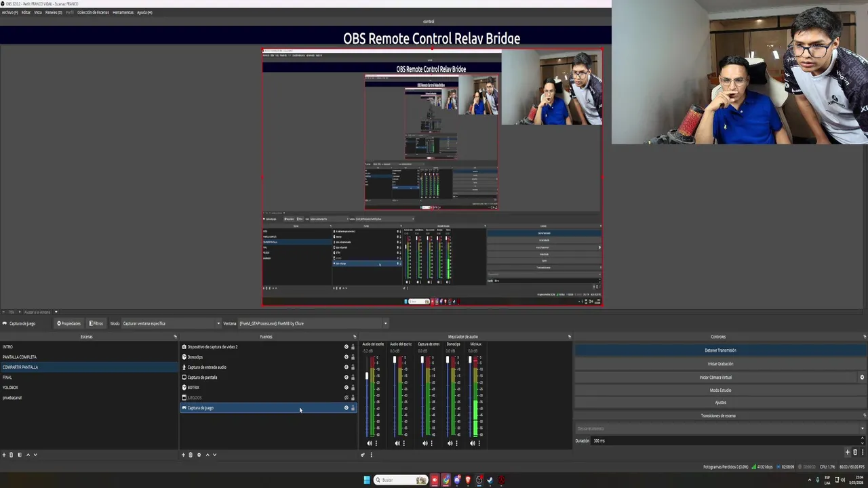Show hidden system tray icons chevron
The image size is (868, 488).
[809, 480]
